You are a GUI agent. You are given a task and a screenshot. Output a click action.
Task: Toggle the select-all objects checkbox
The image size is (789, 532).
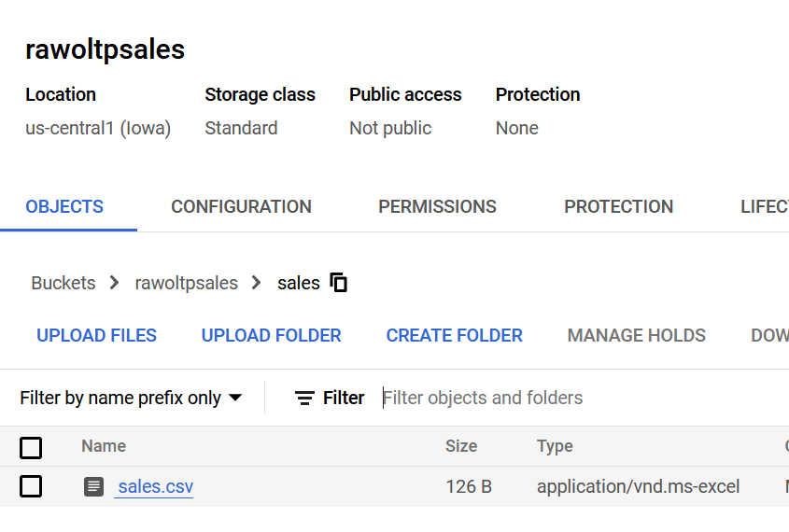point(31,447)
